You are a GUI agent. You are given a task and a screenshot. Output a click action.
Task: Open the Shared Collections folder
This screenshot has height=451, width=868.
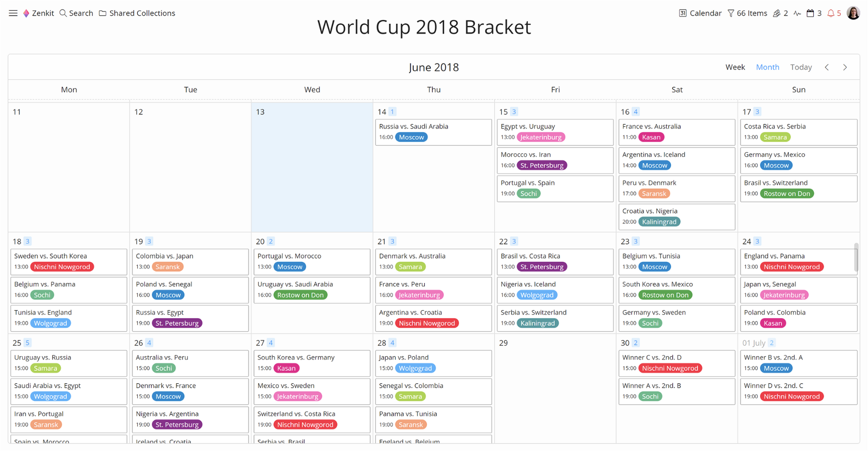(x=137, y=13)
